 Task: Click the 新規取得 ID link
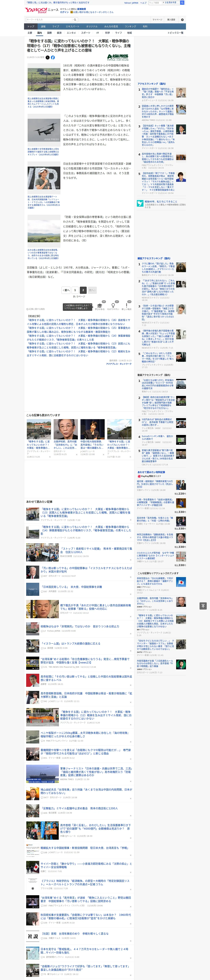82,9
